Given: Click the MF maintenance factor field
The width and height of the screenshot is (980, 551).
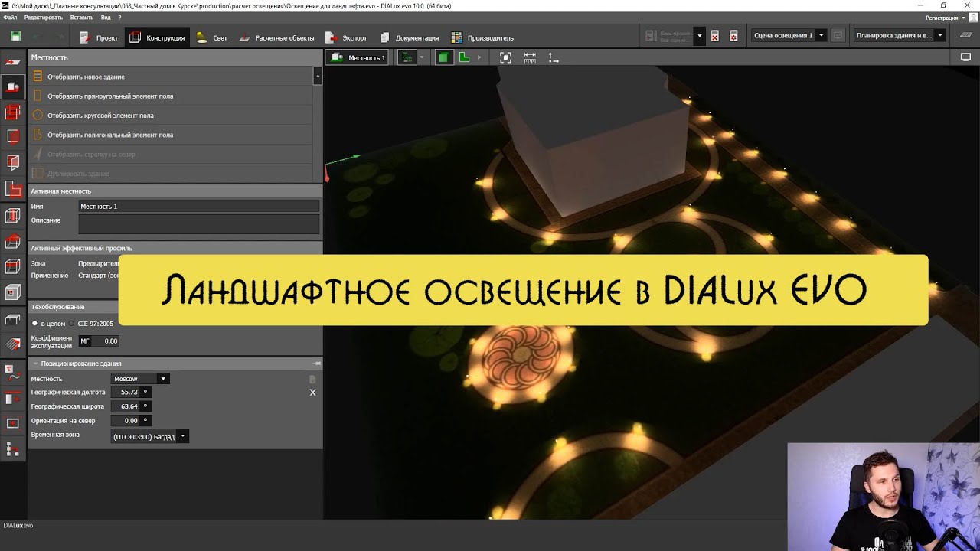Looking at the screenshot, I should click(x=106, y=341).
